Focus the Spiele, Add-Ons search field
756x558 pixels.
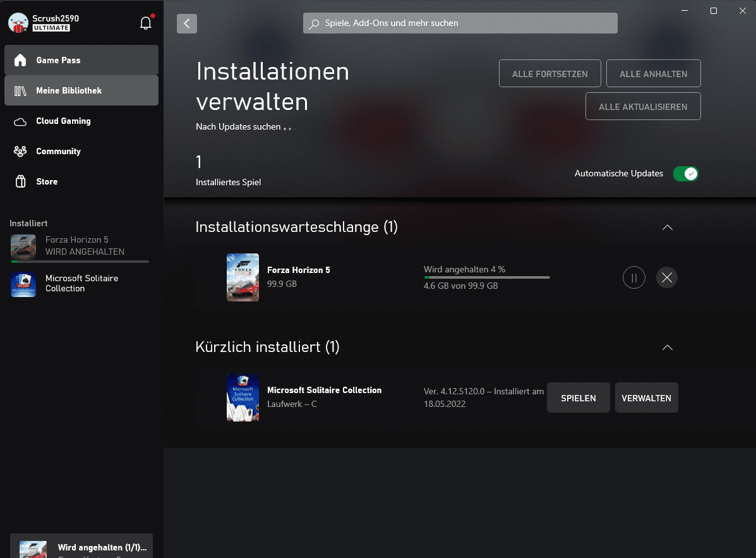(x=460, y=23)
